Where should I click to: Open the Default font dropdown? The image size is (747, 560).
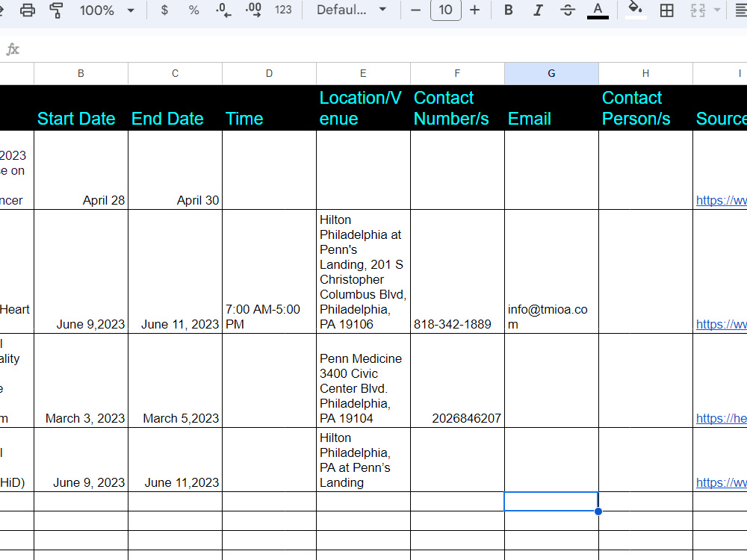(352, 10)
